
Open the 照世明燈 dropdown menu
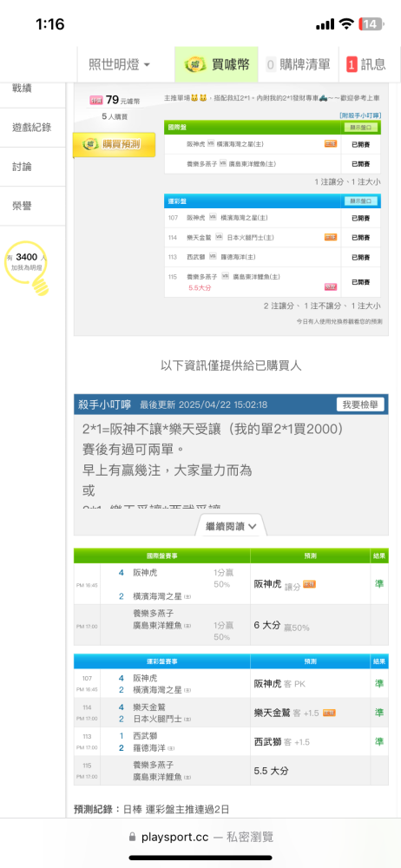(x=119, y=64)
